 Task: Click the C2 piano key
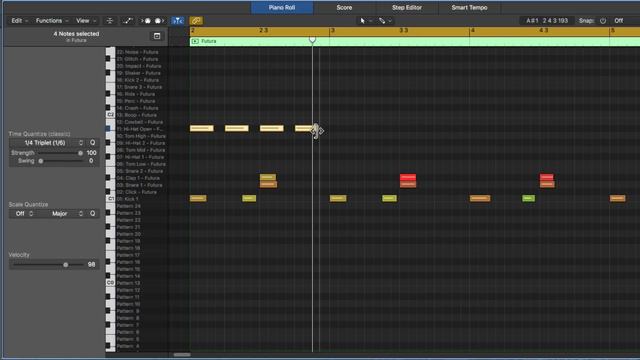tap(110, 115)
